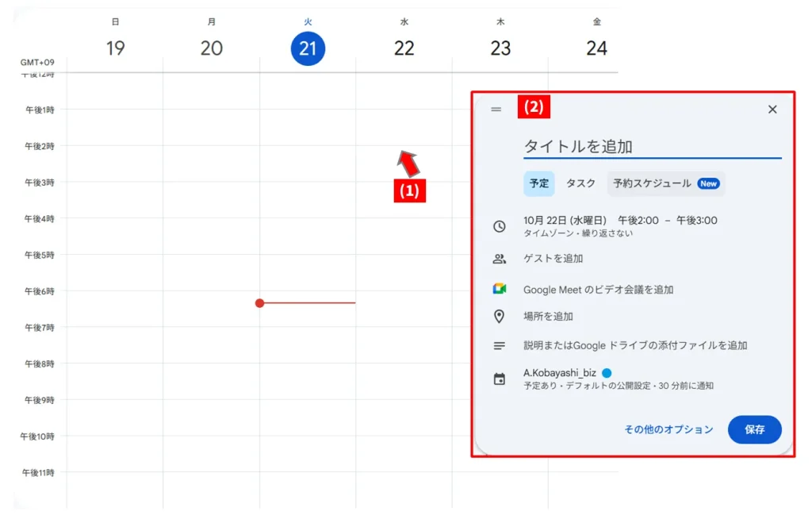The image size is (812, 523).
Task: Click the clock icon beside event time
Action: click(499, 226)
